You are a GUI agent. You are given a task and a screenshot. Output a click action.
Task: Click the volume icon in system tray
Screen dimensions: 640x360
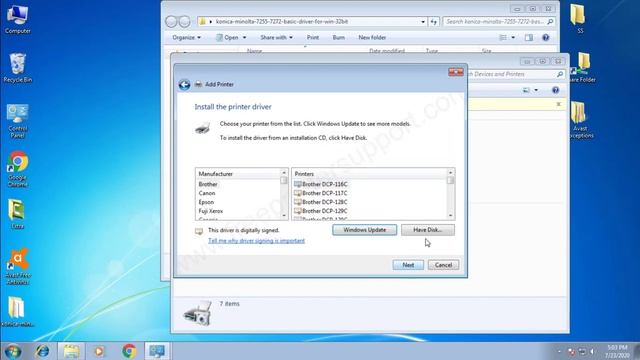click(x=592, y=351)
